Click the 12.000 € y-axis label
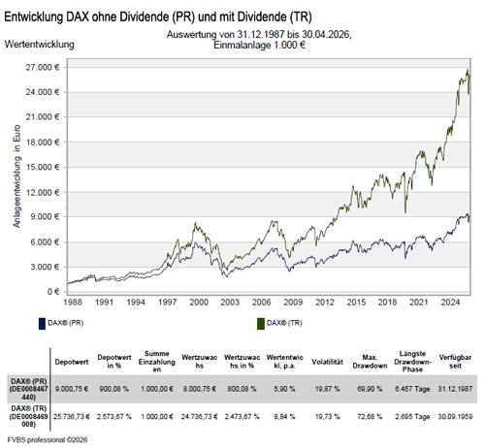This screenshot has width=485, height=448. 43,192
